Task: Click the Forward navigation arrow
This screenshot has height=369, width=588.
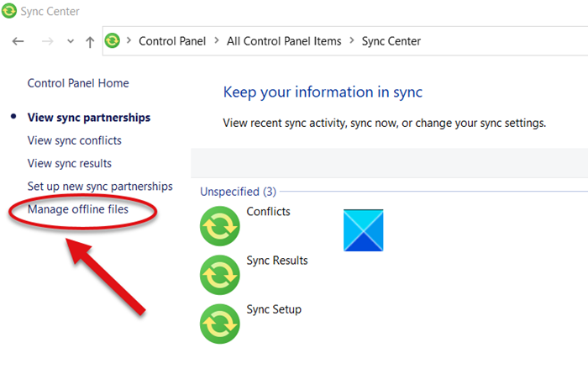Action: [46, 41]
